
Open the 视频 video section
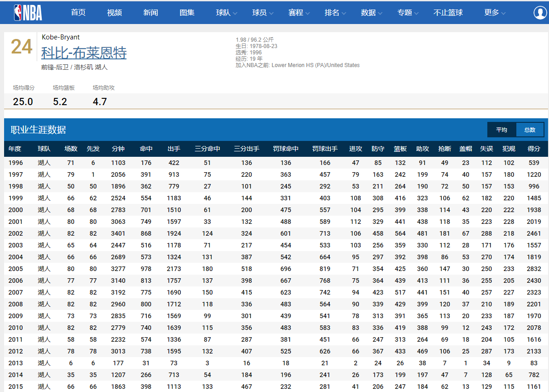pos(114,13)
